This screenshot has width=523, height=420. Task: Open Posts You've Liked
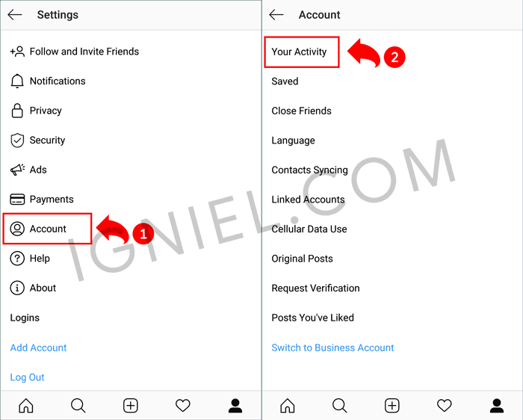pyautogui.click(x=312, y=318)
